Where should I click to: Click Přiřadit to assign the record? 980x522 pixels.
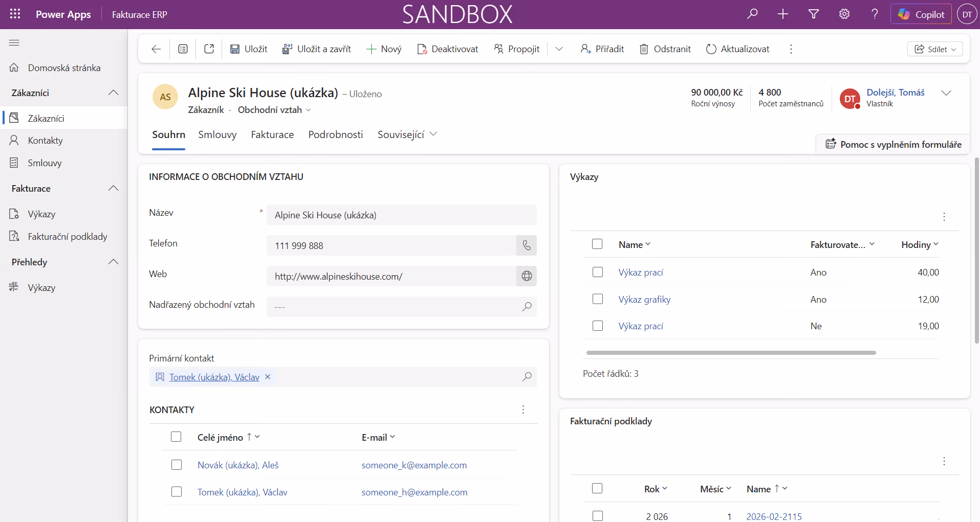(x=602, y=49)
